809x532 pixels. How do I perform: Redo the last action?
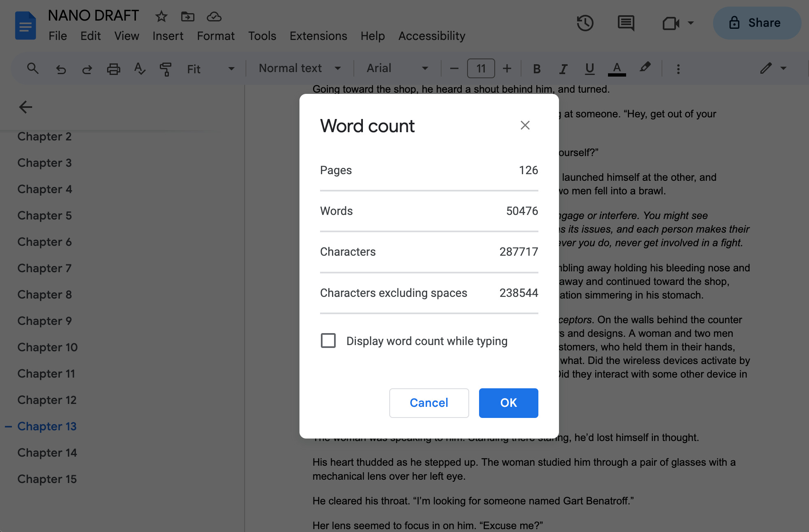point(87,69)
